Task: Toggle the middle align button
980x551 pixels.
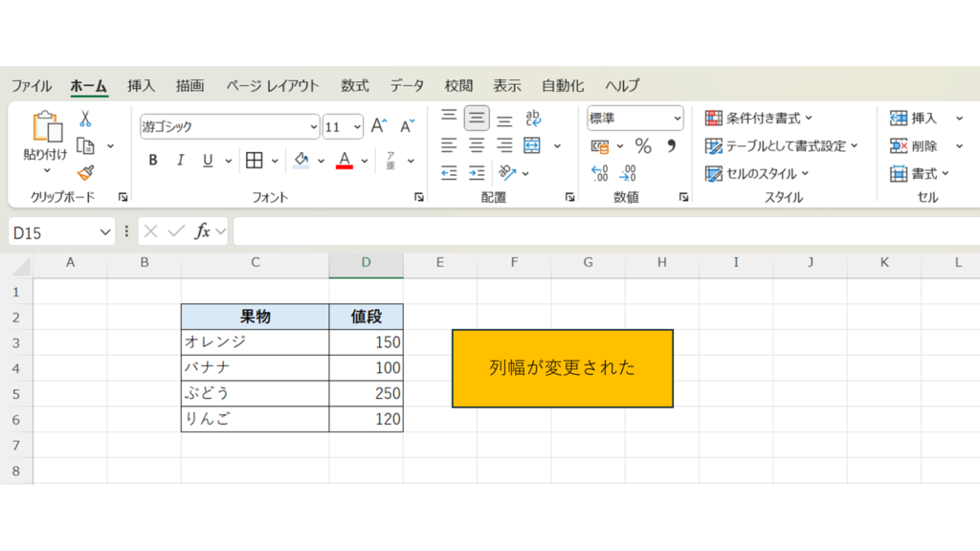Action: 477,119
